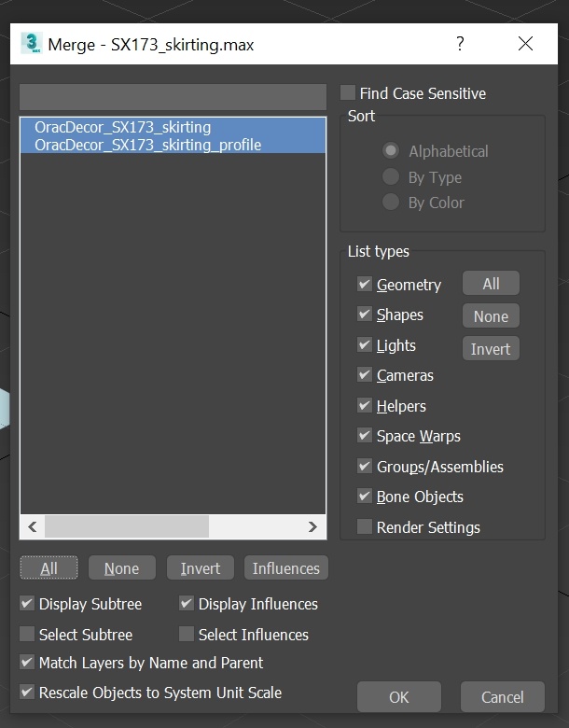Choose By Color sort option
The width and height of the screenshot is (569, 728).
391,202
